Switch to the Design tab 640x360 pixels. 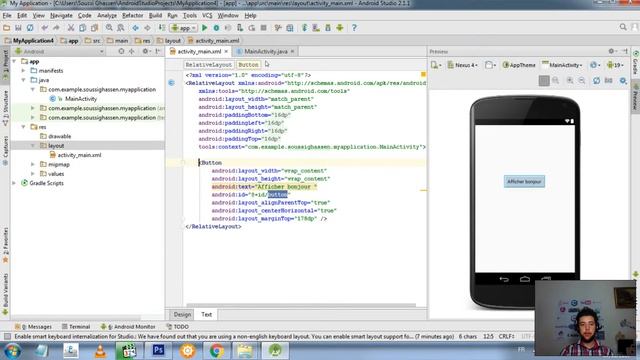tap(182, 314)
